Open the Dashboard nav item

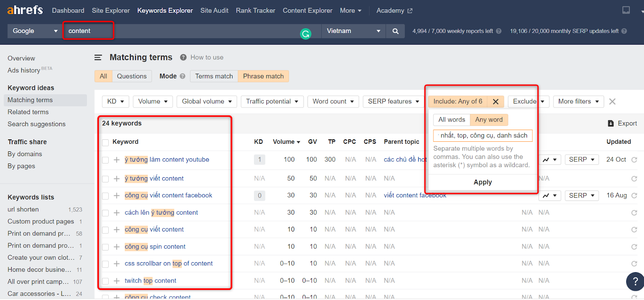click(68, 10)
